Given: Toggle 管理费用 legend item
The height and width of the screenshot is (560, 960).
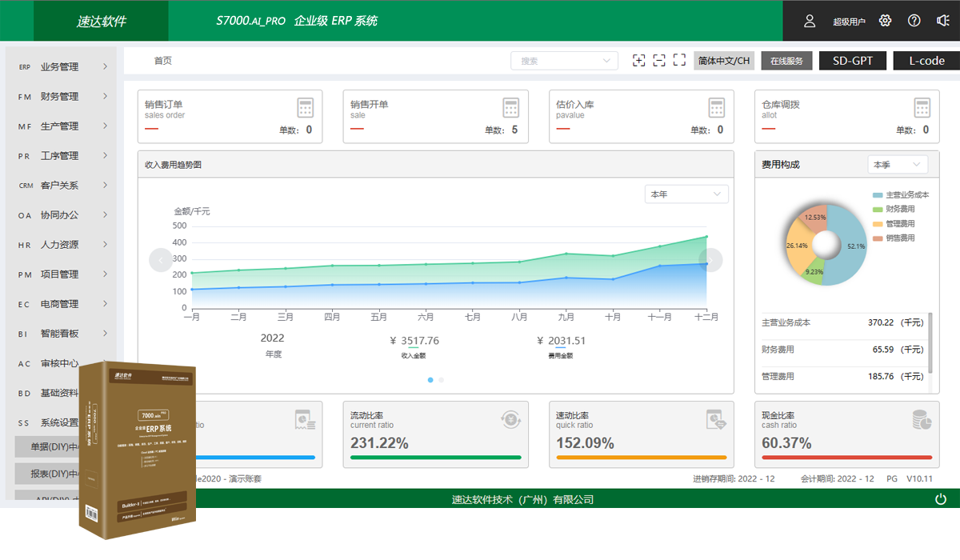Looking at the screenshot, I should coord(894,224).
